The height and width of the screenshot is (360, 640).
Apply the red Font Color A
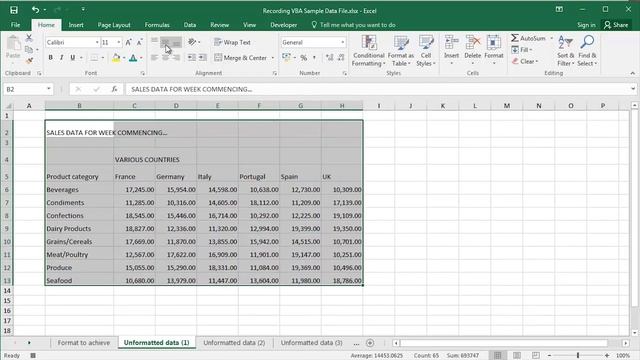(x=133, y=58)
